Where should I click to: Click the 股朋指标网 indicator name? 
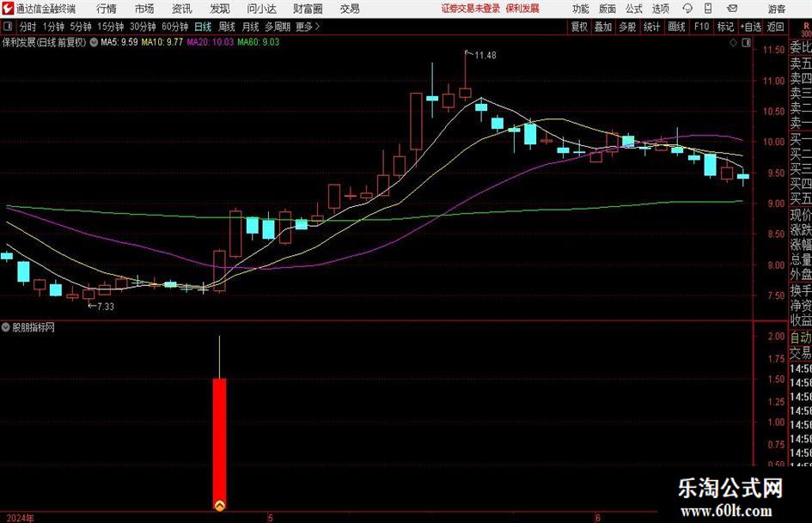(x=34, y=327)
